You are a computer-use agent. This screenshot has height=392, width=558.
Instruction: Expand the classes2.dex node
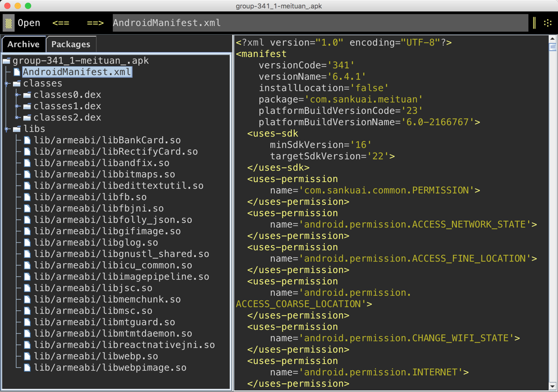pos(17,118)
